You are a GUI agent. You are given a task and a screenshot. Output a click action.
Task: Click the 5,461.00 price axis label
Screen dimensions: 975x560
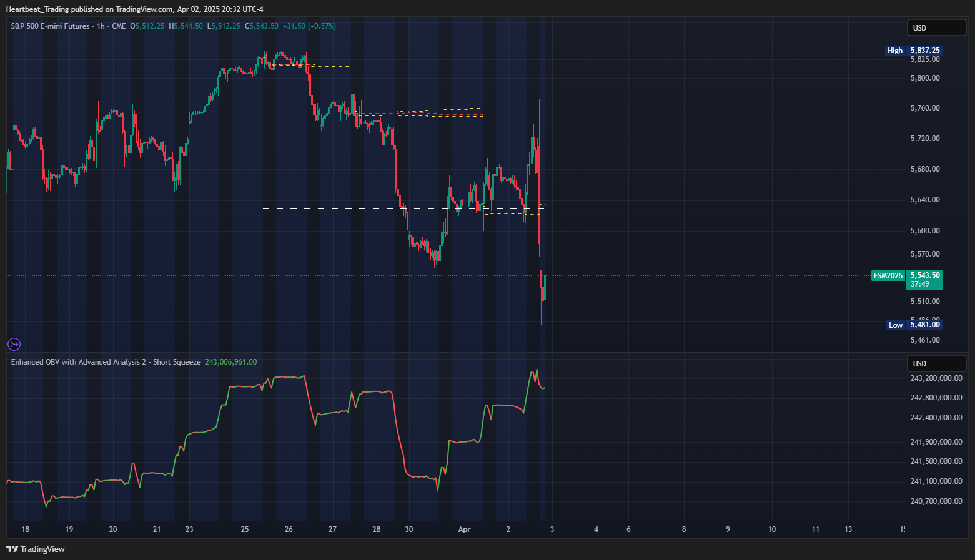point(925,340)
